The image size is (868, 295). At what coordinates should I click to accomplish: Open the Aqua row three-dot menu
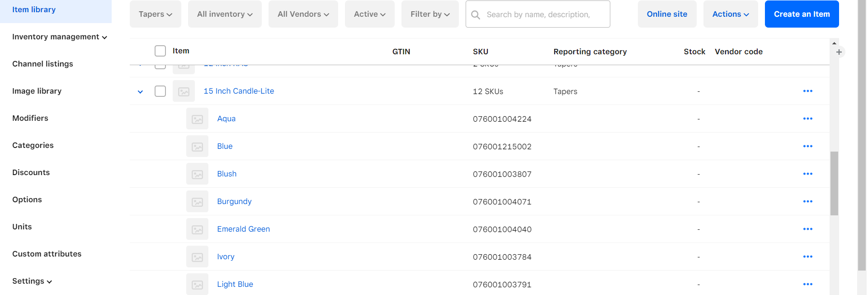point(807,119)
